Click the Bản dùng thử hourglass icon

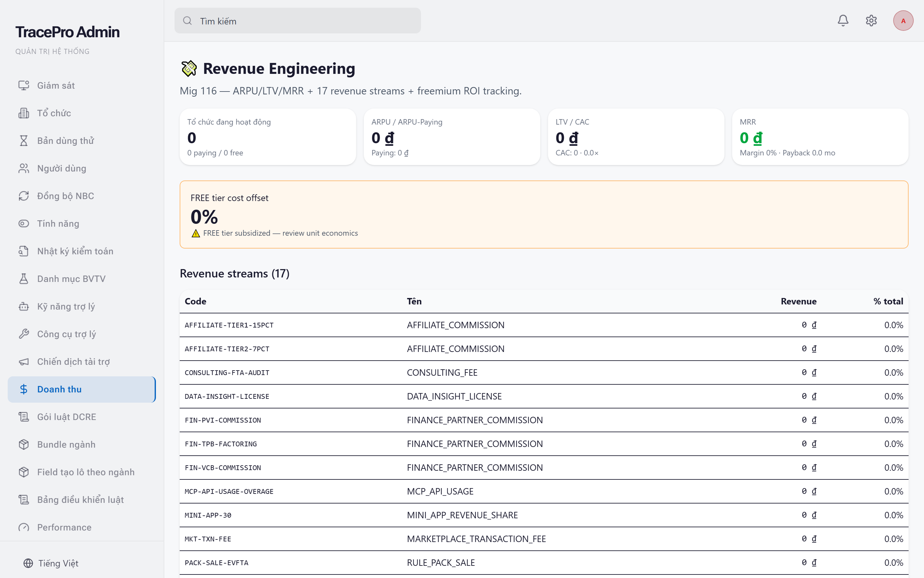pyautogui.click(x=24, y=141)
